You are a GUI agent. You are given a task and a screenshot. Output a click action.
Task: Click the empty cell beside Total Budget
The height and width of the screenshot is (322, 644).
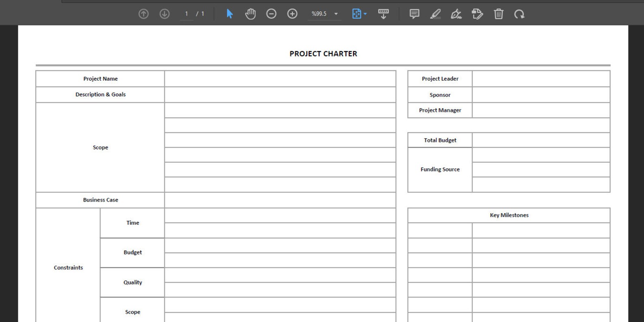(541, 140)
